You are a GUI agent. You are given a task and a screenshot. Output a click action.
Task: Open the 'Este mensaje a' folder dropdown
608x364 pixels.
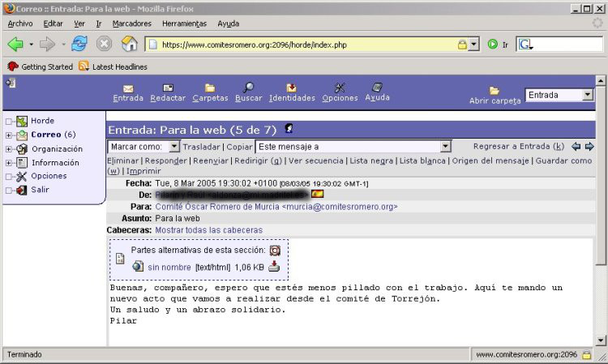point(445,147)
